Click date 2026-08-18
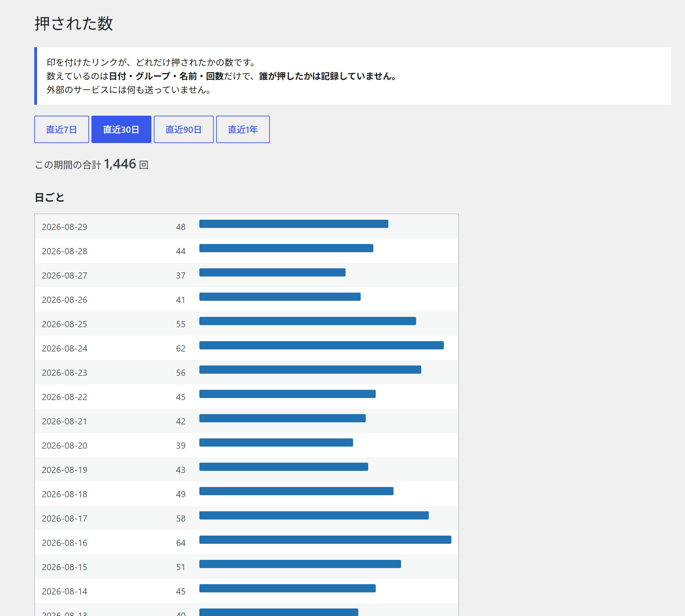Viewport: 685px width, 616px height. tap(64, 494)
